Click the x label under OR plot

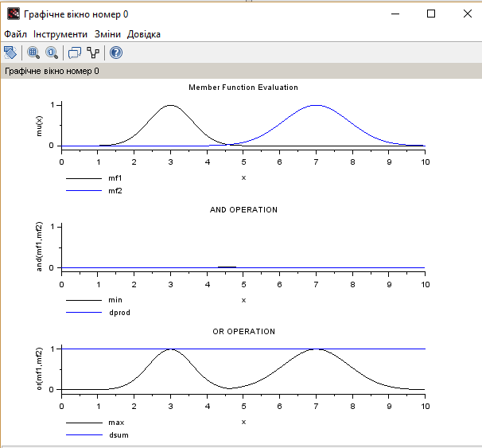click(x=243, y=422)
